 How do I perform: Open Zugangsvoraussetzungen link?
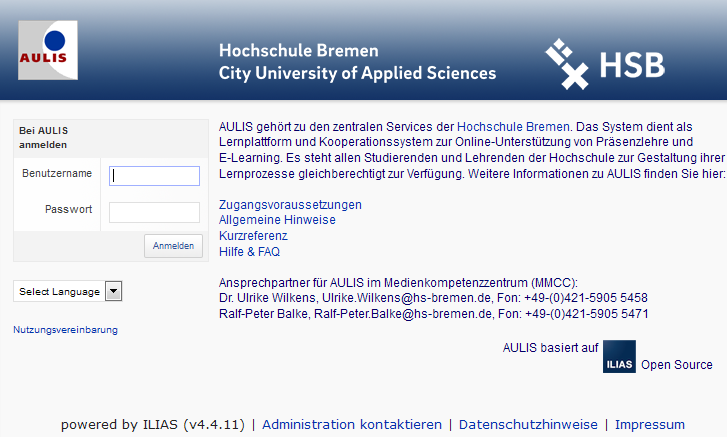(290, 205)
